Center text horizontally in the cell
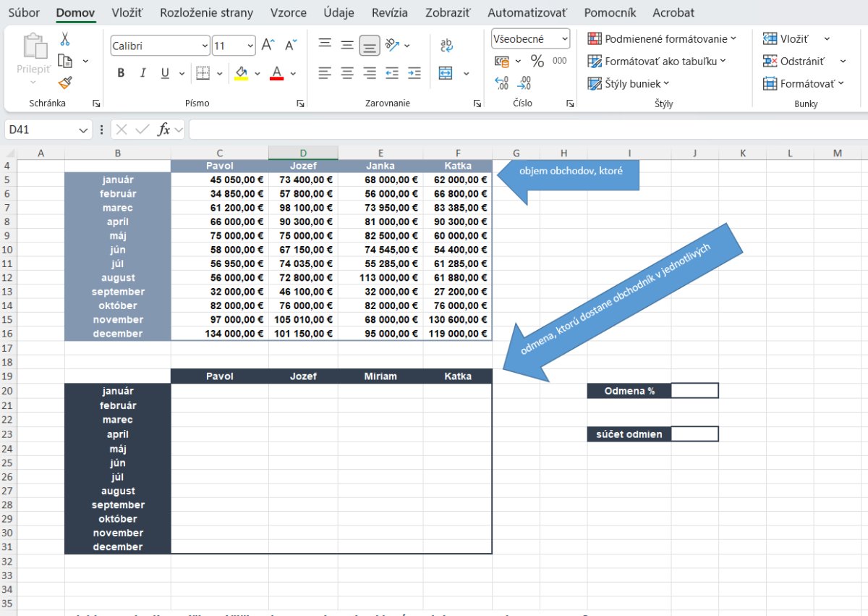This screenshot has width=868, height=616. [x=347, y=73]
